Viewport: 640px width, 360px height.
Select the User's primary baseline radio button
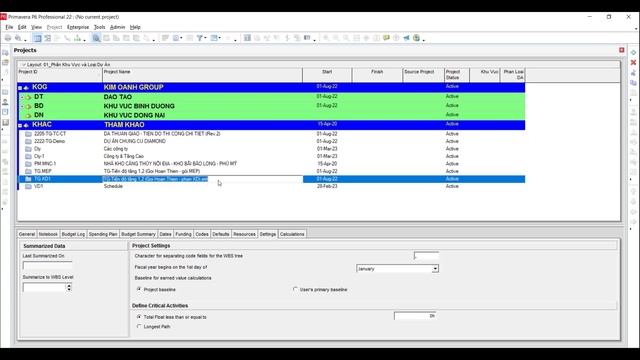click(295, 289)
